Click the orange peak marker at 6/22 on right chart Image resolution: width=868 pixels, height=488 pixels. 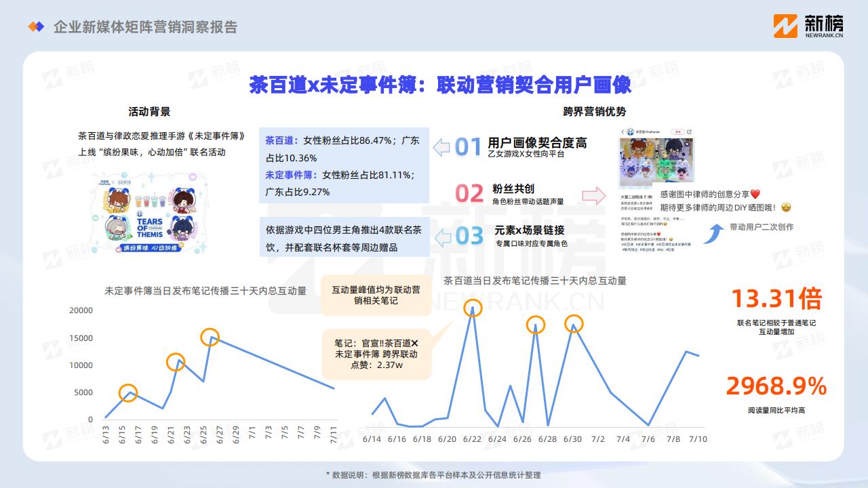[x=473, y=308]
